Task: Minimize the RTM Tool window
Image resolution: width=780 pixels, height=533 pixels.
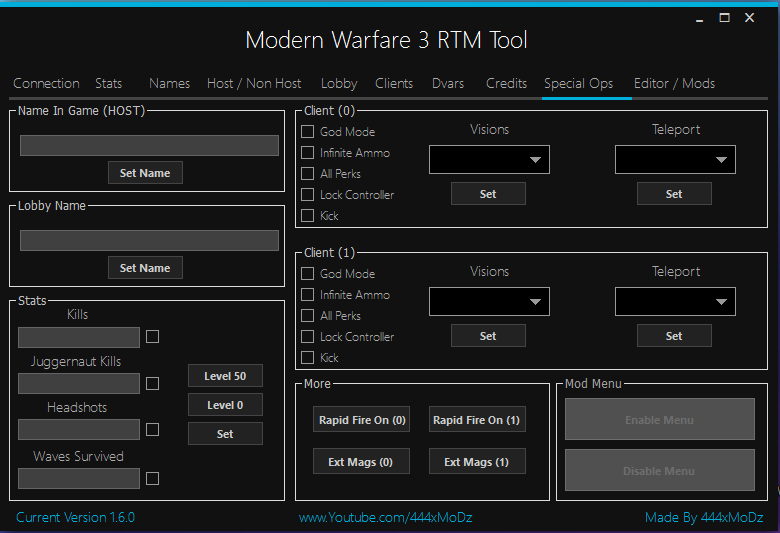Action: click(x=699, y=18)
